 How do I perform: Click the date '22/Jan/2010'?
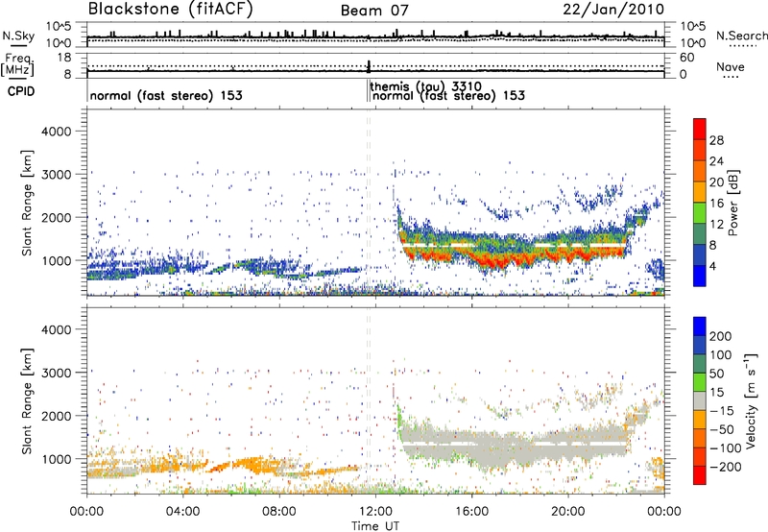[x=613, y=10]
